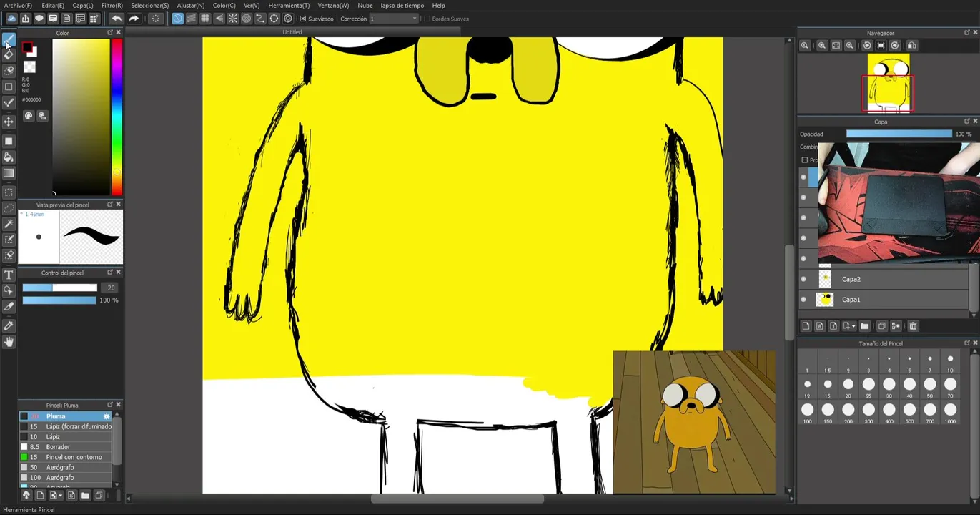Select brush size preset 70
980x515 pixels.
pos(950,386)
